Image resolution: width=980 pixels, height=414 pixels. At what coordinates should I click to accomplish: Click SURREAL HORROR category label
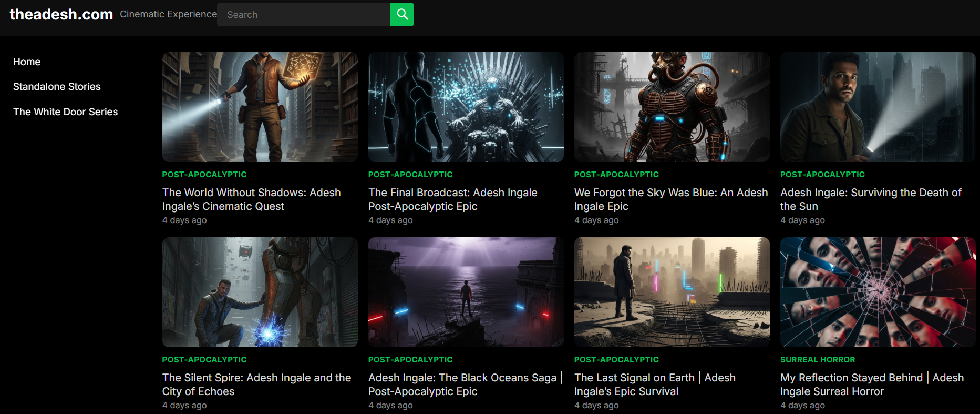818,360
